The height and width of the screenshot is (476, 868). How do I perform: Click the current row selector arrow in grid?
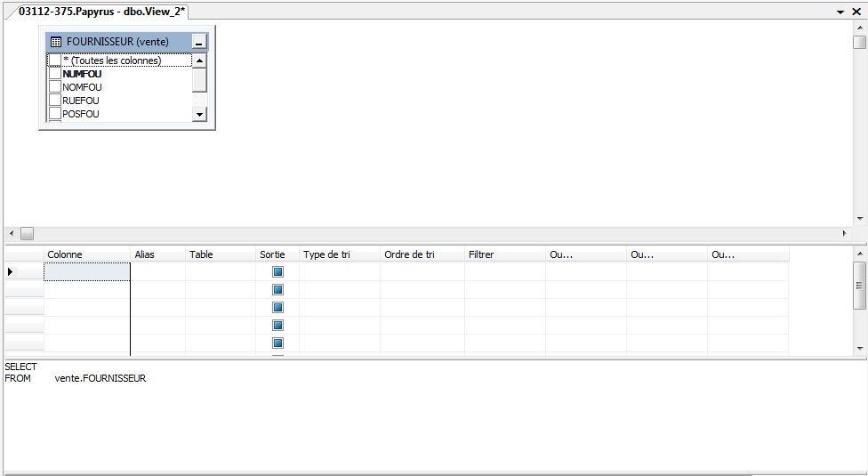[x=11, y=271]
